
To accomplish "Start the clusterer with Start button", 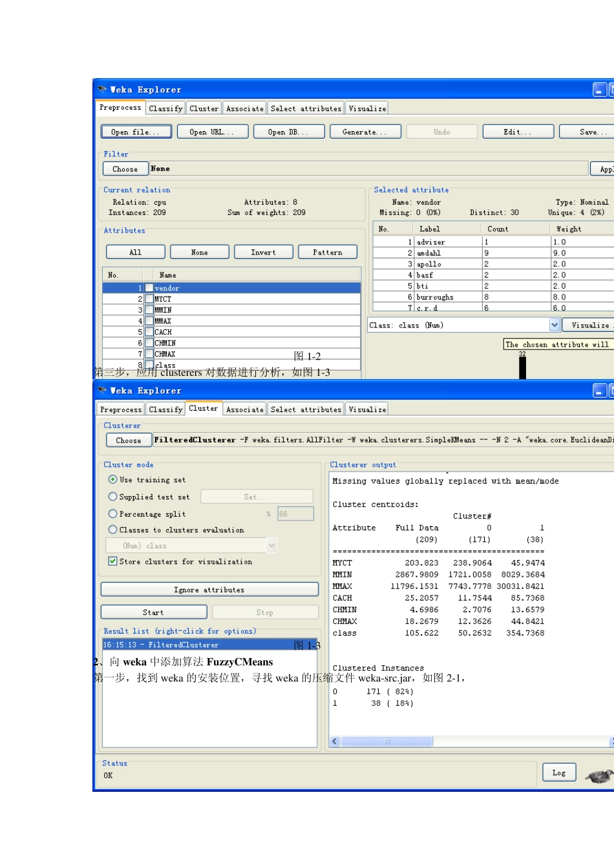I will pyautogui.click(x=154, y=612).
